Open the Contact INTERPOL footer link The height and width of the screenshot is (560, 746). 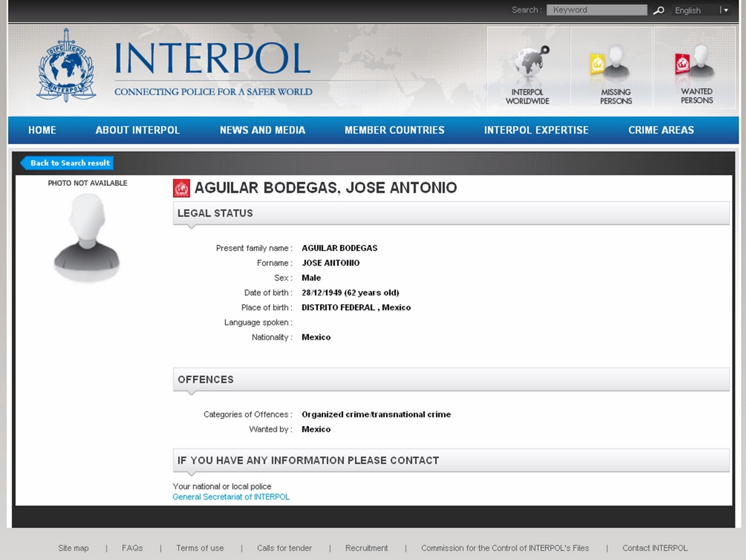(x=655, y=548)
